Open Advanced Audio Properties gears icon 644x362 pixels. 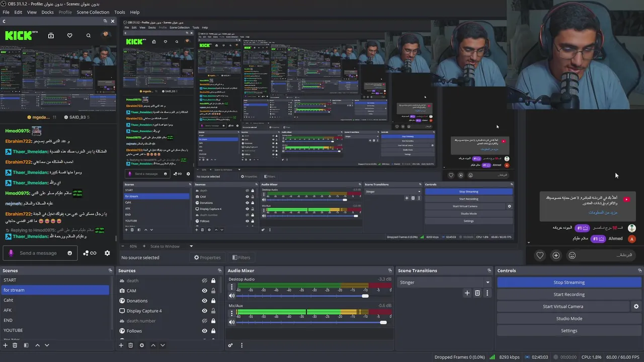pyautogui.click(x=230, y=345)
